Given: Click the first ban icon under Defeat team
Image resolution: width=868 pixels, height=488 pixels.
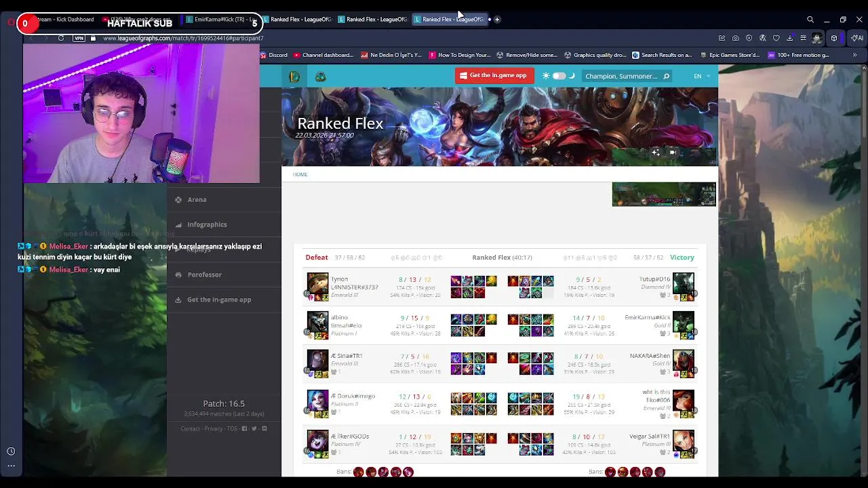Looking at the screenshot, I should [359, 472].
